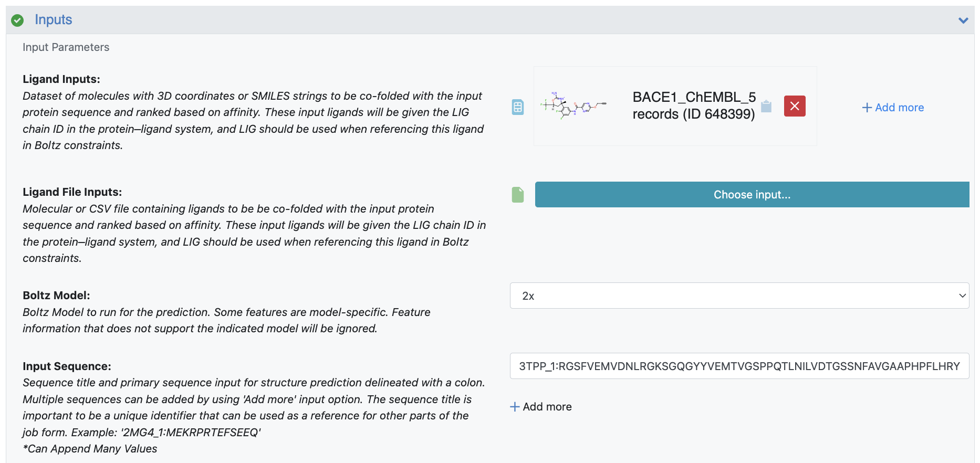Image resolution: width=980 pixels, height=463 pixels.
Task: Click the plus icon below Input Sequence field
Action: (515, 407)
